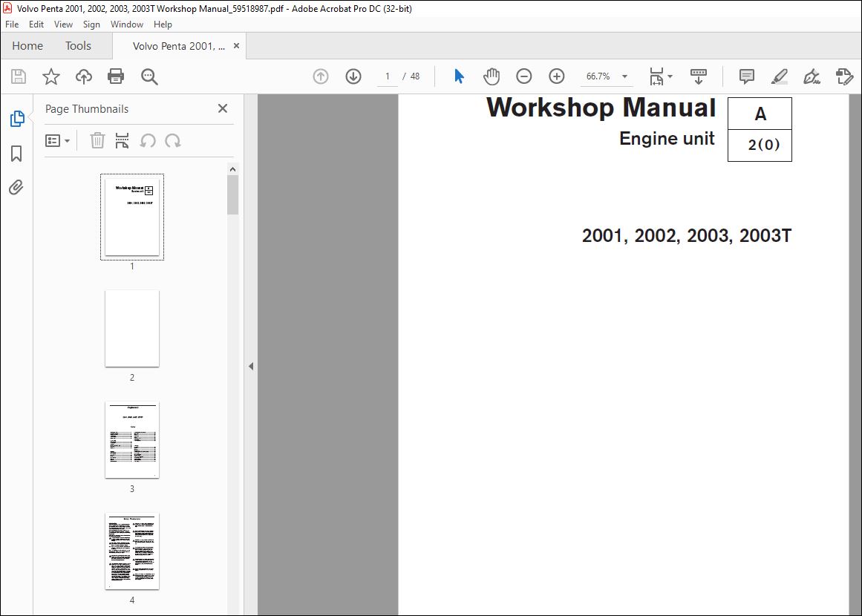Go to previous page arrow

coord(321,76)
